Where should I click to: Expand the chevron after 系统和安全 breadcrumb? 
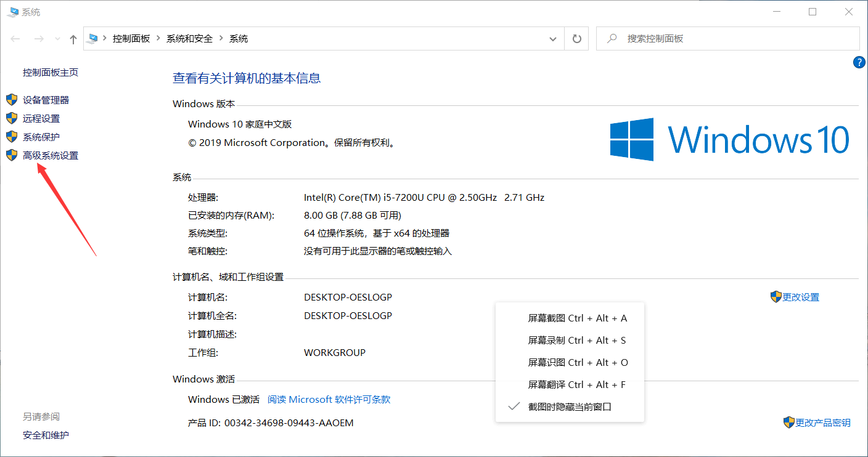[221, 39]
